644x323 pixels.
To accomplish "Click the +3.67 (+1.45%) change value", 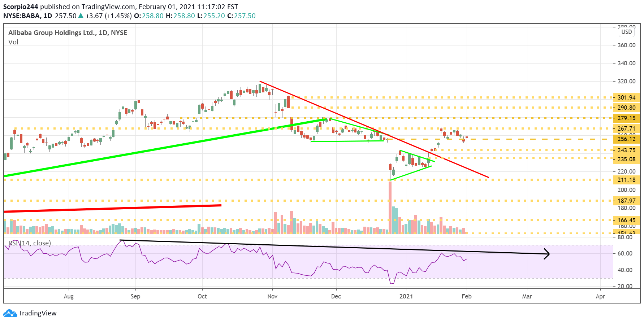I will click(x=109, y=16).
